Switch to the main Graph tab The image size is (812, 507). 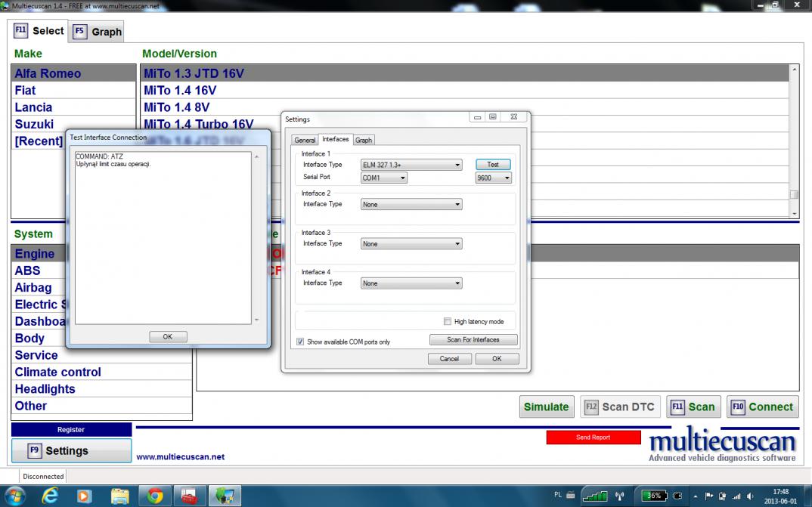98,32
